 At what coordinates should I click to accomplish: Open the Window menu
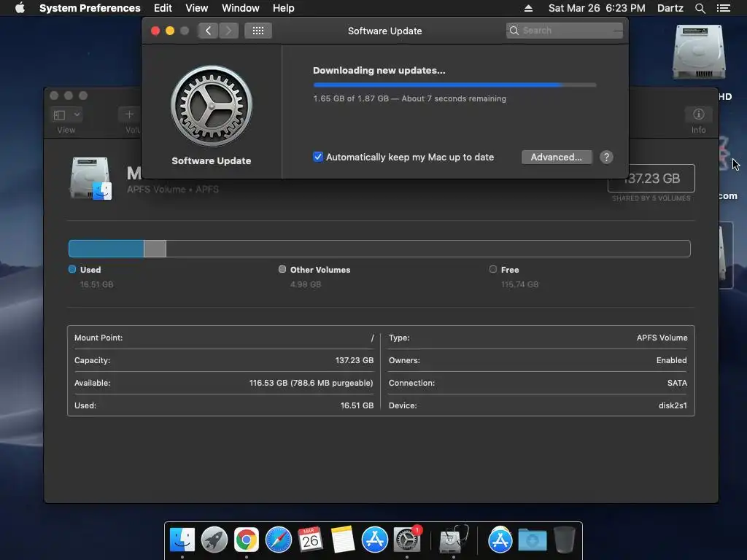point(241,8)
